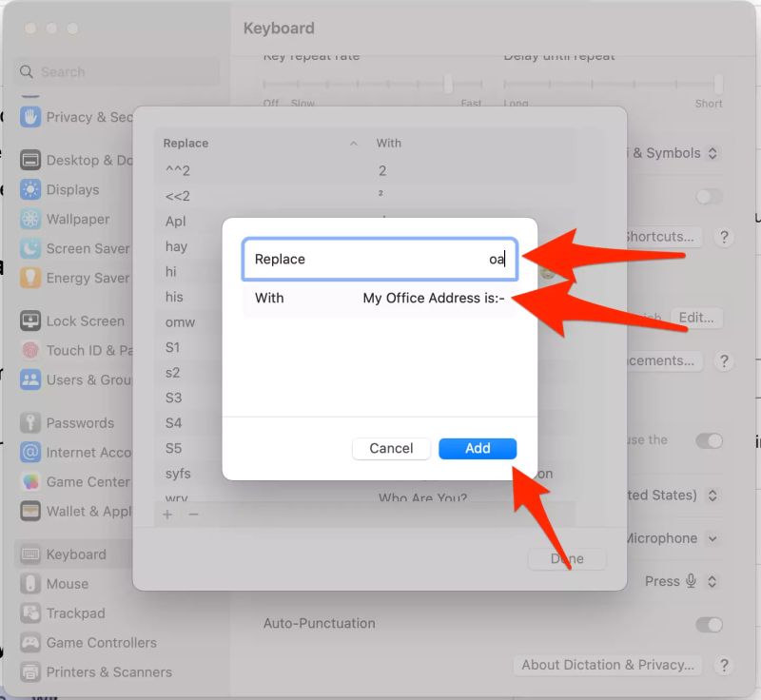Open Energy Saver bulb icon
This screenshot has width=761, height=700.
coord(30,278)
